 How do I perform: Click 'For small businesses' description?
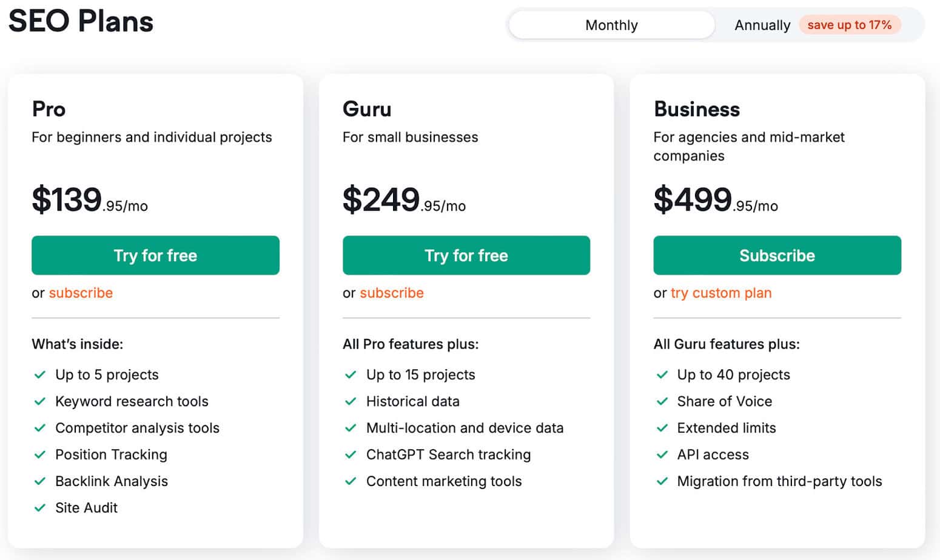(410, 137)
